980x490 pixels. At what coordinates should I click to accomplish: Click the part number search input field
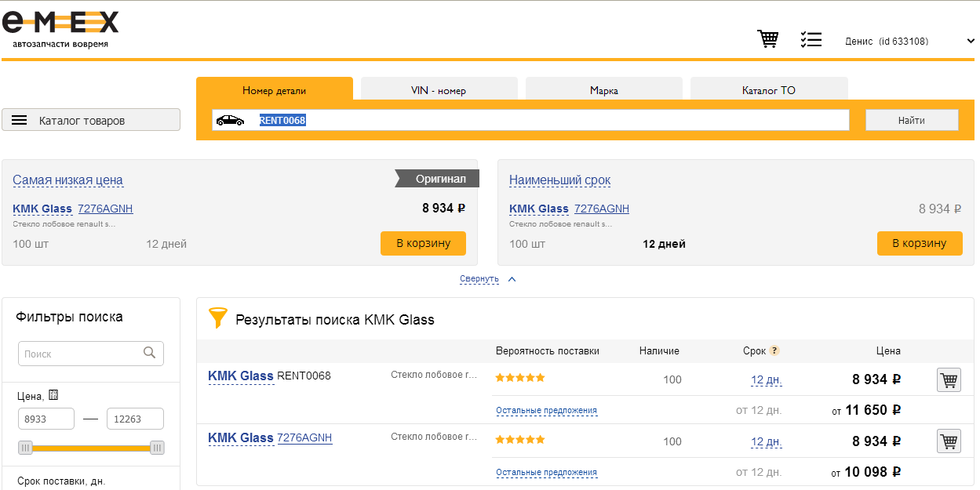530,120
